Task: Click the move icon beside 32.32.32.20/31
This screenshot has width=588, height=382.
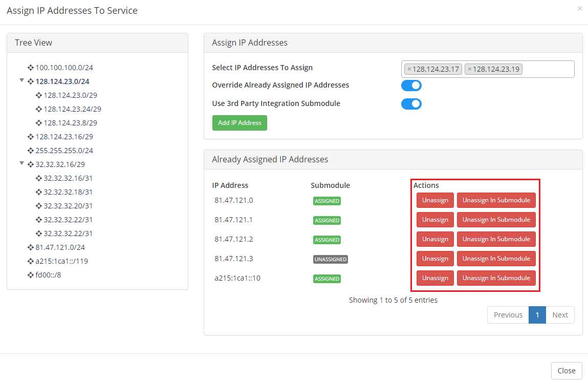Action: pyautogui.click(x=38, y=206)
